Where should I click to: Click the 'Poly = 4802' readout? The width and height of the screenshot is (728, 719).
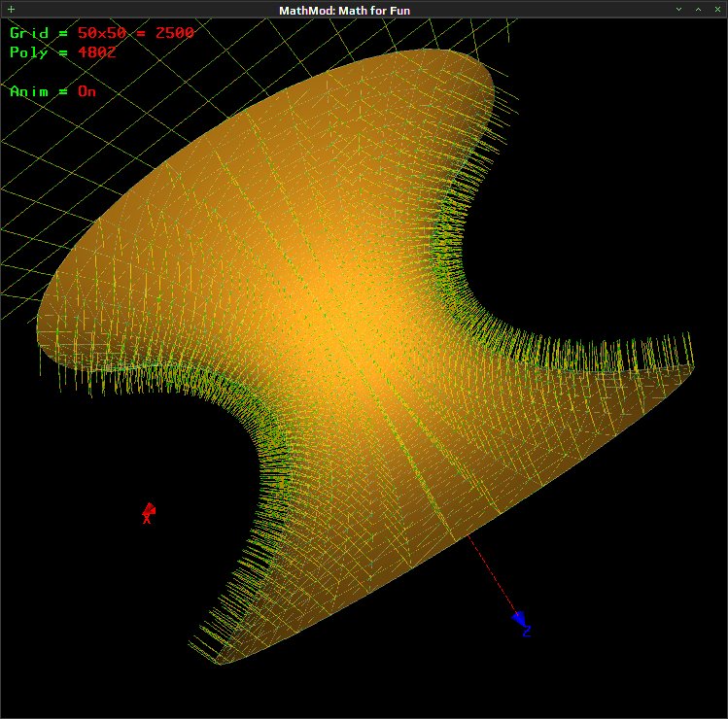[62, 52]
